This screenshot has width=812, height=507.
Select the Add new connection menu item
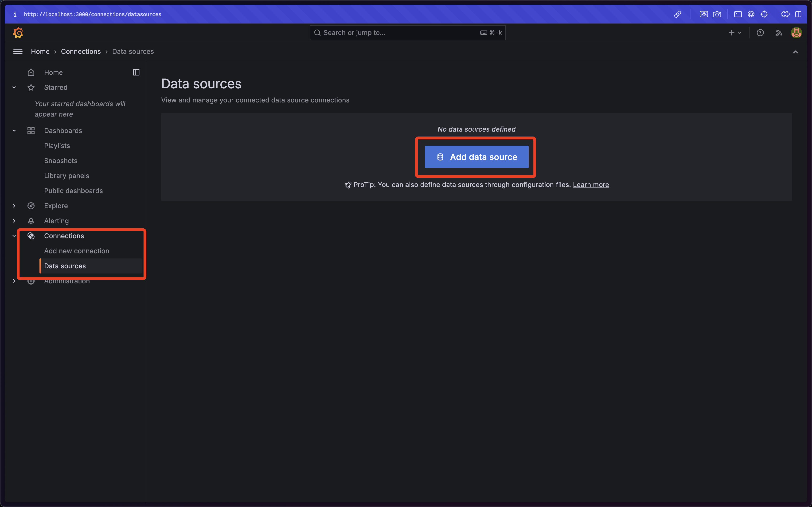point(77,251)
